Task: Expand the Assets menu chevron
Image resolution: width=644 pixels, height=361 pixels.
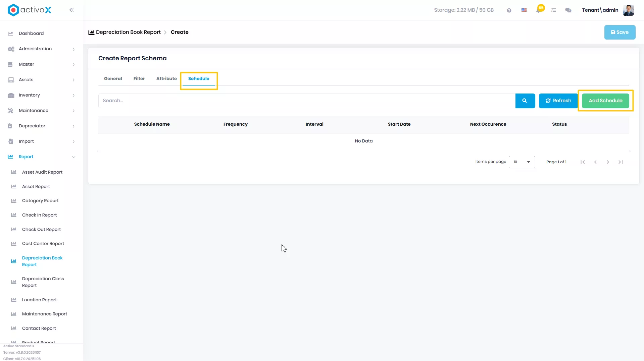Action: 73,80
